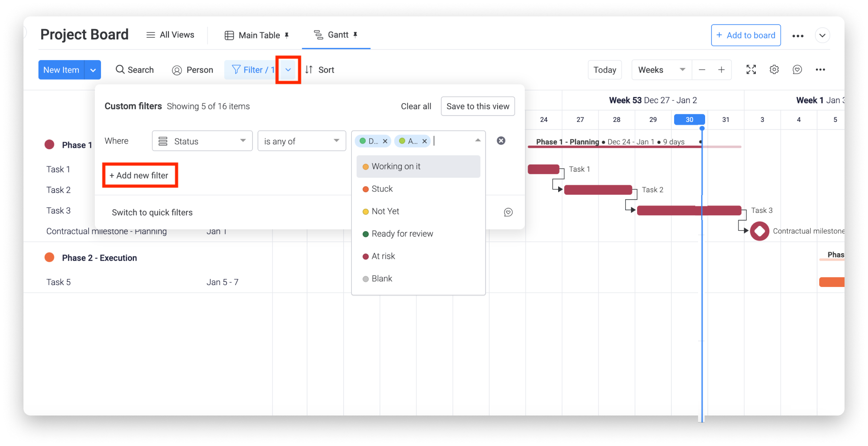This screenshot has width=868, height=446.
Task: Open the feedback icon in toolbar
Action: (x=797, y=70)
